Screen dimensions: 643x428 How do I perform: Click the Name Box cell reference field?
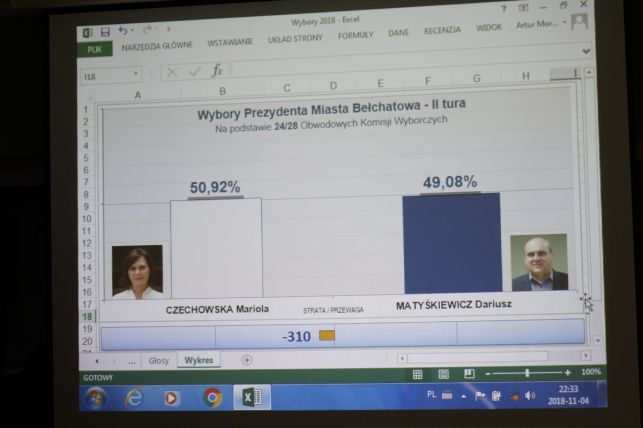103,74
